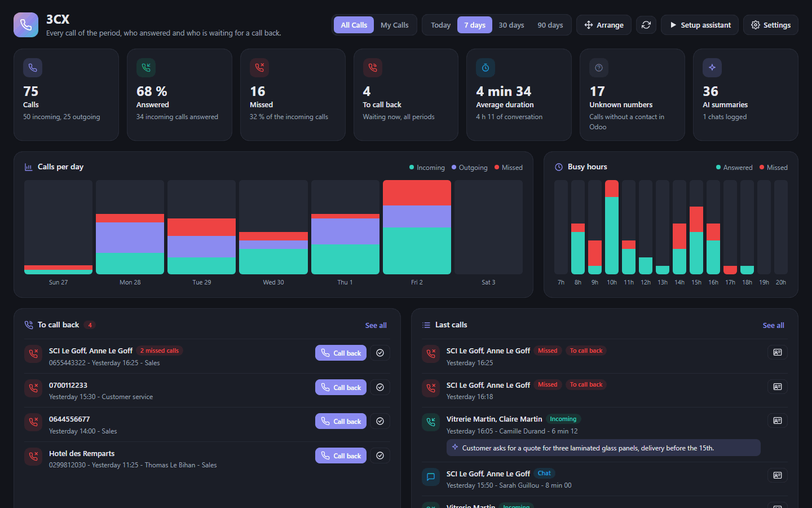812x508 pixels.
Task: Mark 0644556677 callback as done
Action: pyautogui.click(x=380, y=421)
